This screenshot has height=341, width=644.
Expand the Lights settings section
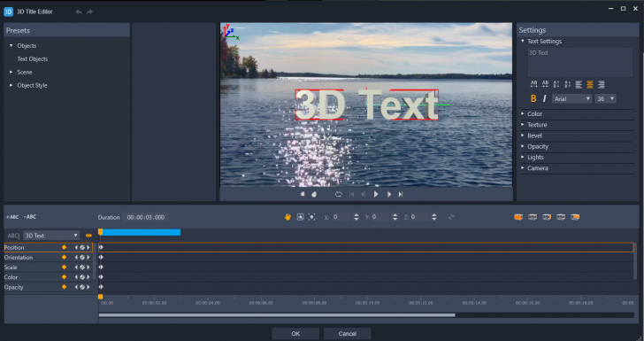click(523, 157)
